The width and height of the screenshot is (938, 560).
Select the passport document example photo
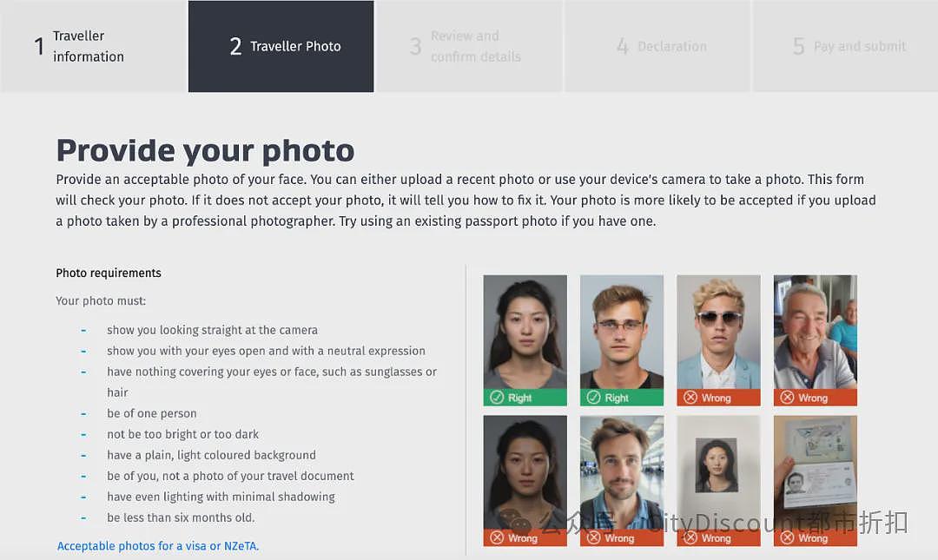tap(816, 472)
